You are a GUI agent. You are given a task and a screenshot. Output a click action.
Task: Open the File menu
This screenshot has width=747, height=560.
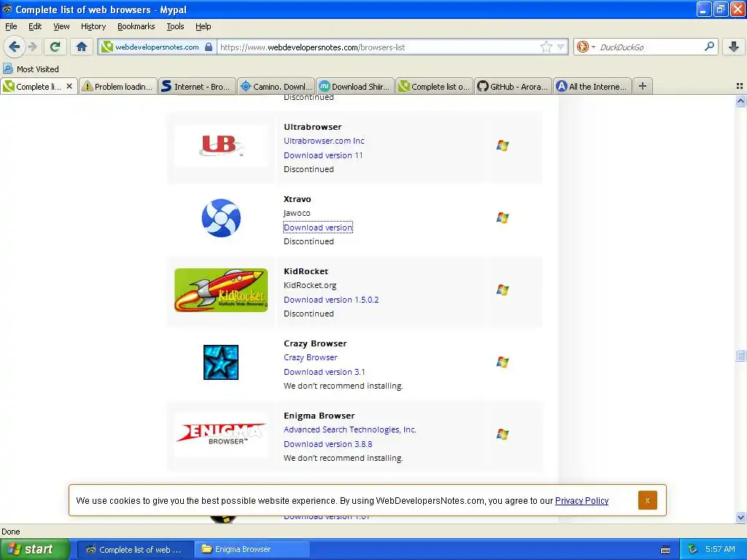tap(11, 26)
